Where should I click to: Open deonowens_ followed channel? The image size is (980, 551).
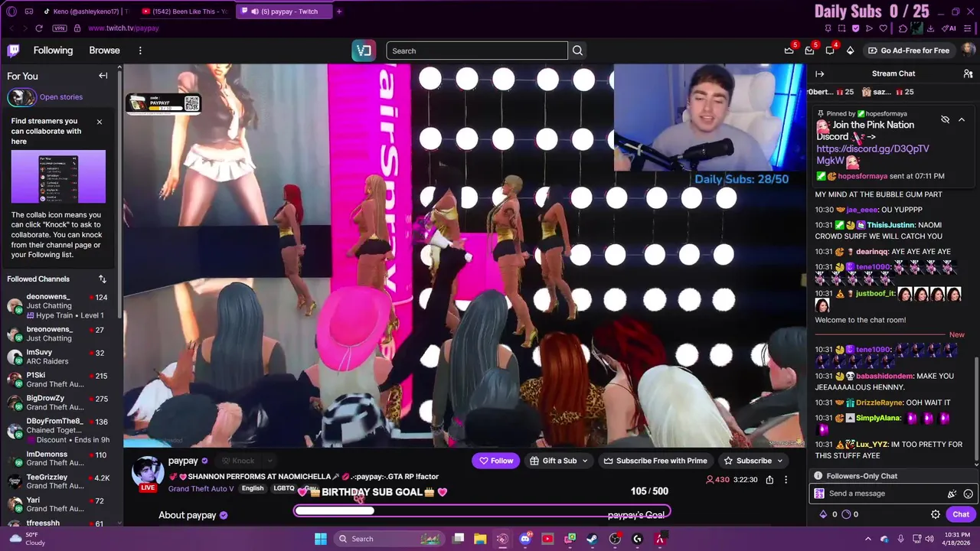pos(60,305)
